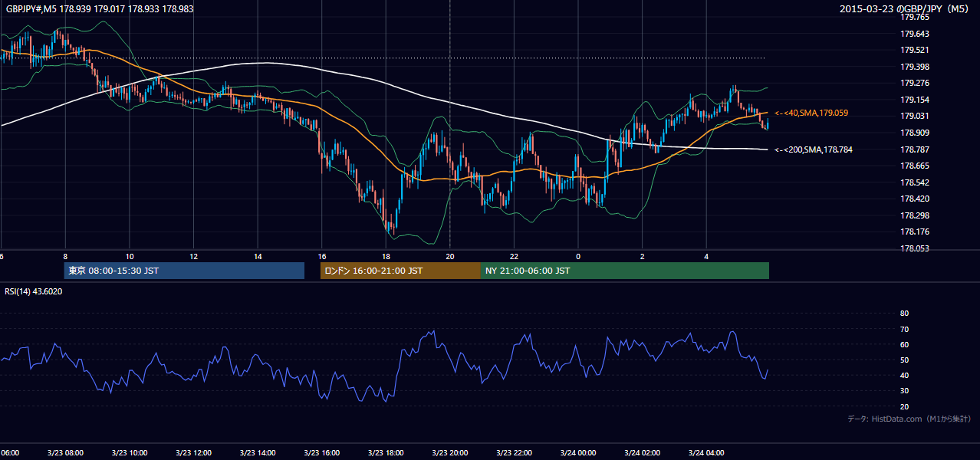Screen dimensions: 980x460
Task: Click hour tick 12 under the price chart
Action: coord(193,256)
